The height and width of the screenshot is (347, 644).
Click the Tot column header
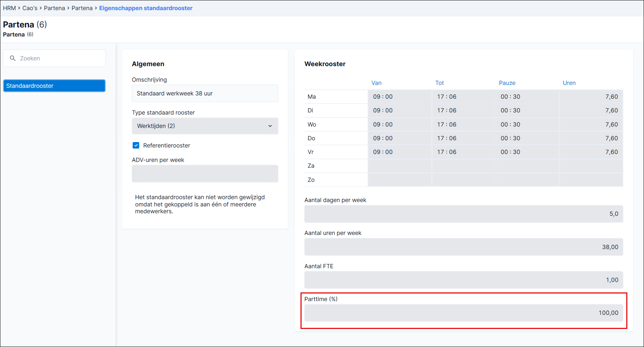click(439, 83)
